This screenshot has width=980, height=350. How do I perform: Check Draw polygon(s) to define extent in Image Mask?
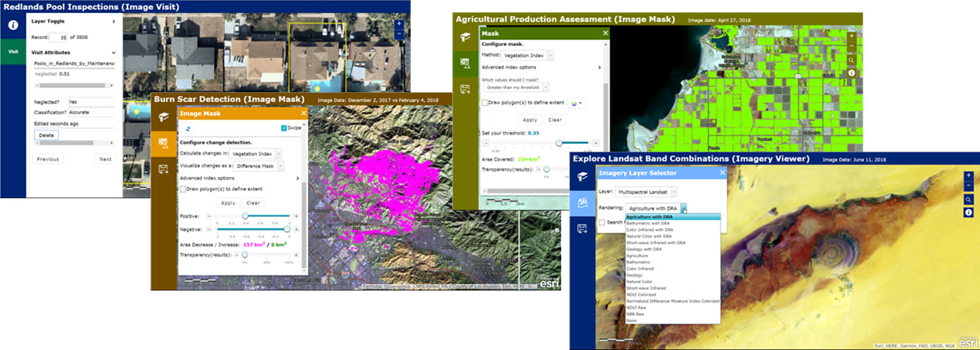(183, 188)
